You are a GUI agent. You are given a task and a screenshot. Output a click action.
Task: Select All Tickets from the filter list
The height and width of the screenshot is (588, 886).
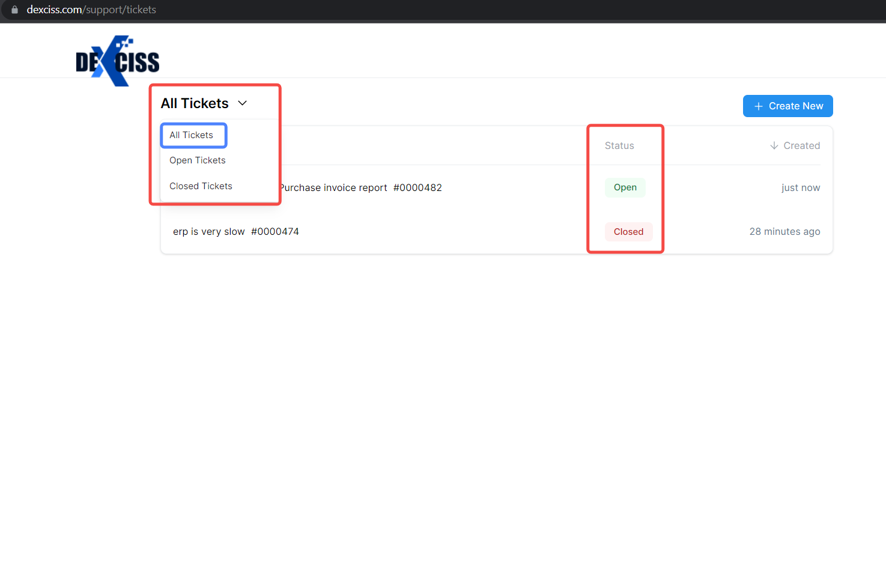(x=191, y=135)
